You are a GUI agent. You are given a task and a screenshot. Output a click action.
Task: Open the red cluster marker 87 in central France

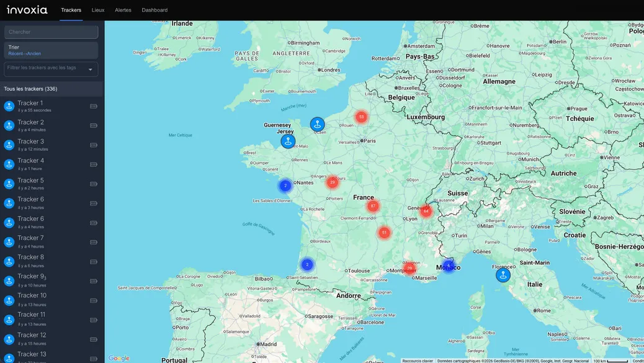pyautogui.click(x=372, y=206)
